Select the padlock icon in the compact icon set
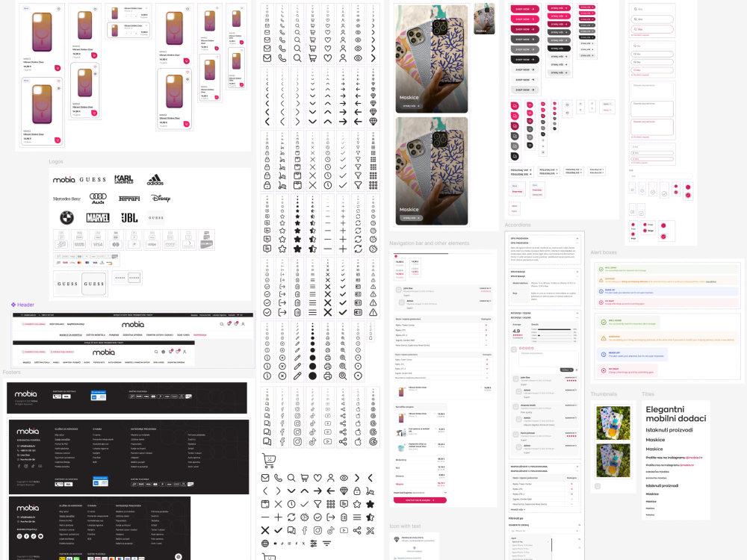 point(357,491)
